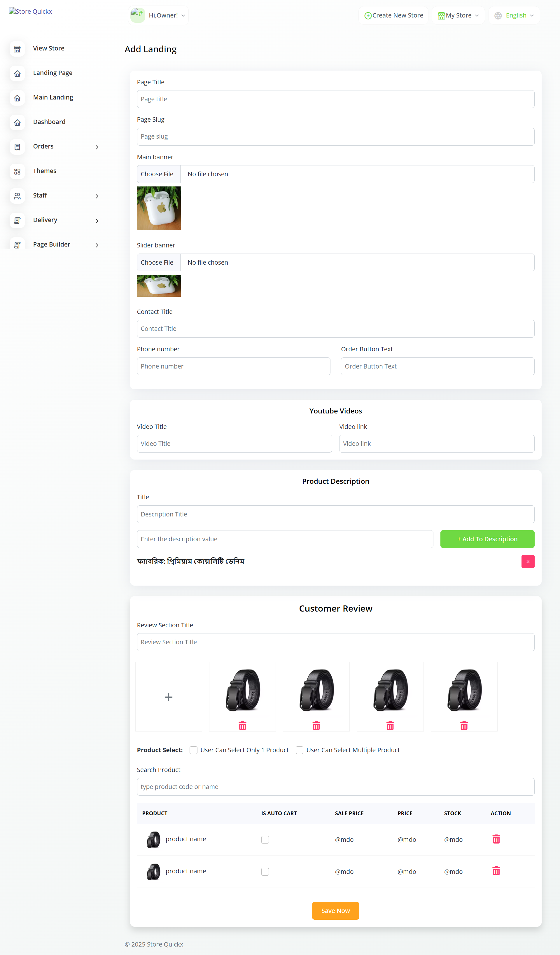Add a review image with plus tile
The height and width of the screenshot is (955, 560).
169,696
